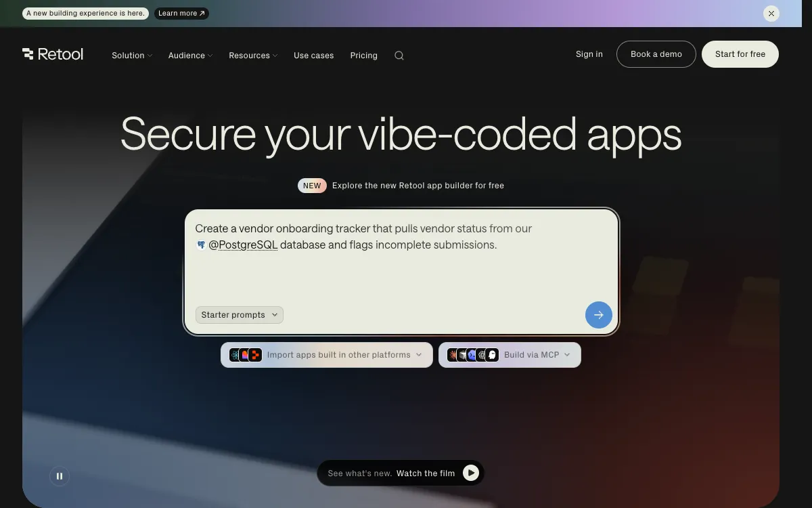Expand the Audience menu

pos(191,56)
